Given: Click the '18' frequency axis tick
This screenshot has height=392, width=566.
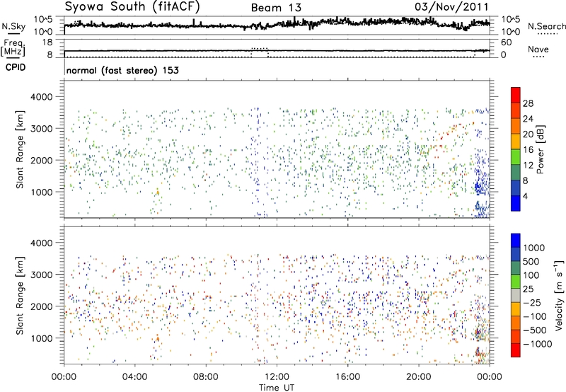Looking at the screenshot, I should point(47,42).
